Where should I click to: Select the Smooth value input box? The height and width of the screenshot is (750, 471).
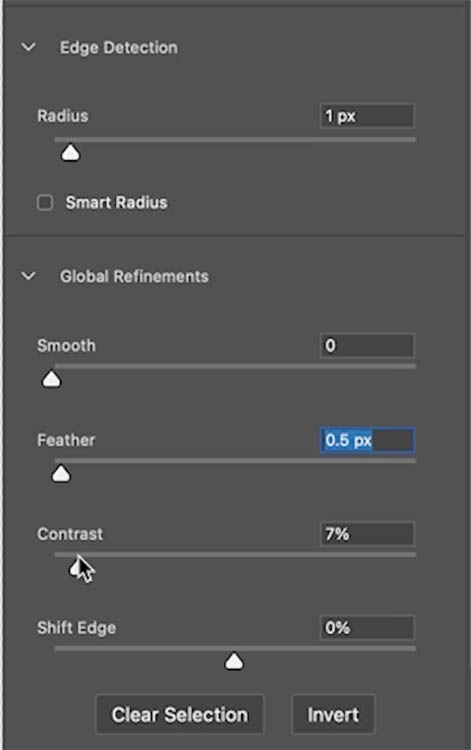367,345
